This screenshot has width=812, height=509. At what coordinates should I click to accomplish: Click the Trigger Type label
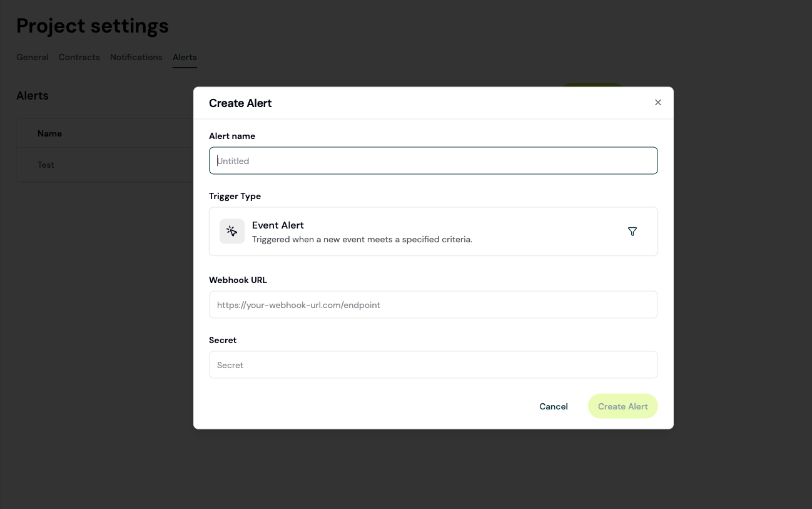tap(235, 196)
